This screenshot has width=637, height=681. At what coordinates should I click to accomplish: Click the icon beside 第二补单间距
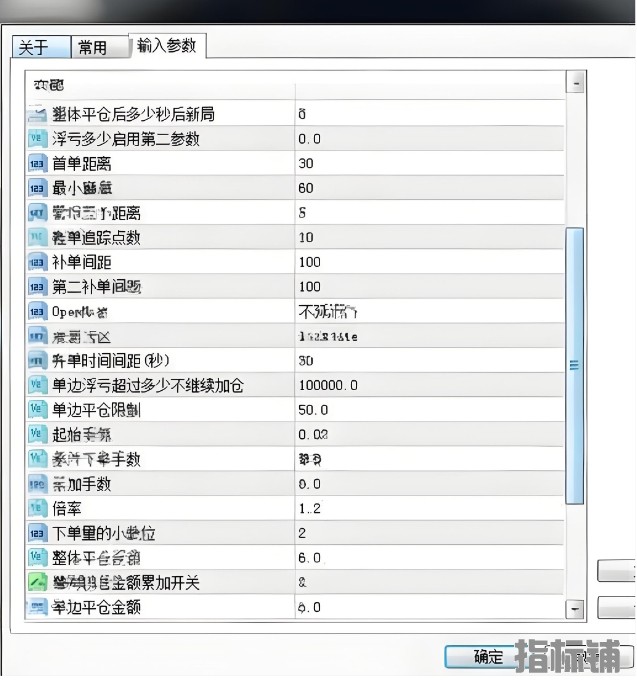[x=38, y=287]
